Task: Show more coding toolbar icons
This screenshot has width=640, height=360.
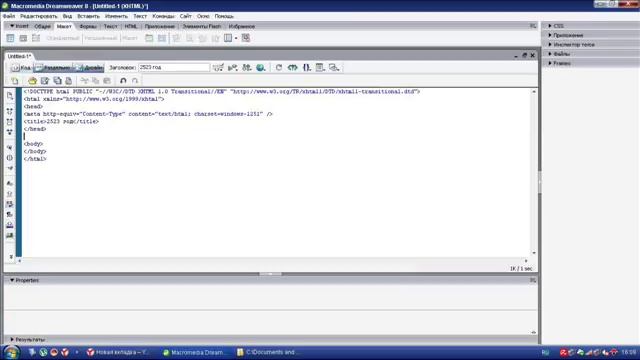Action: [x=11, y=257]
